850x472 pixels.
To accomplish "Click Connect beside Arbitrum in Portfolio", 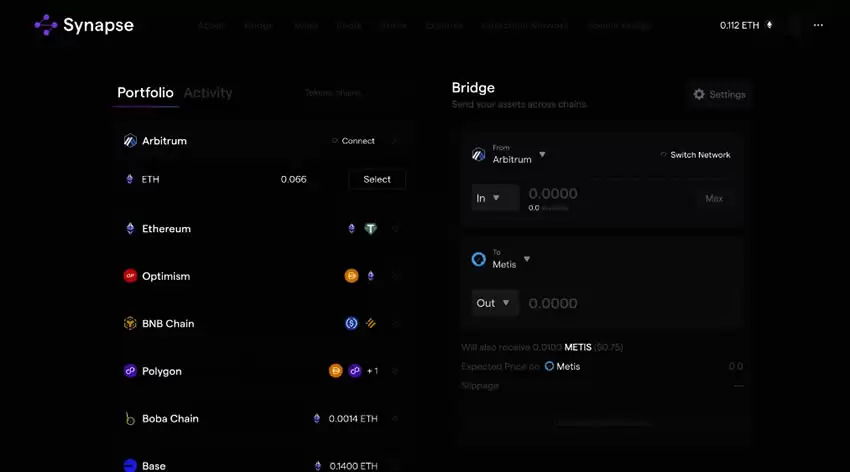I will pos(353,141).
